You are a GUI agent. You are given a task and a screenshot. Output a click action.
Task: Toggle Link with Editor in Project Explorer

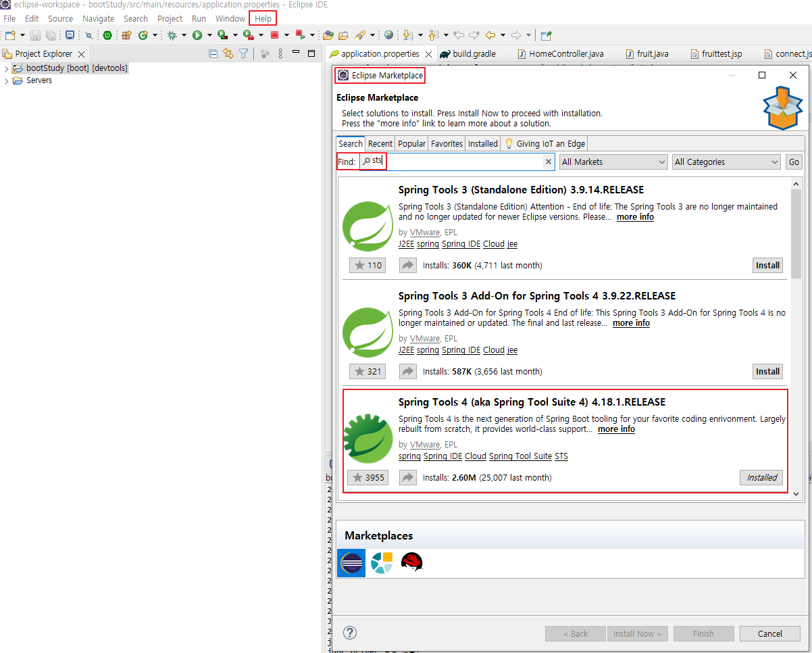click(228, 53)
